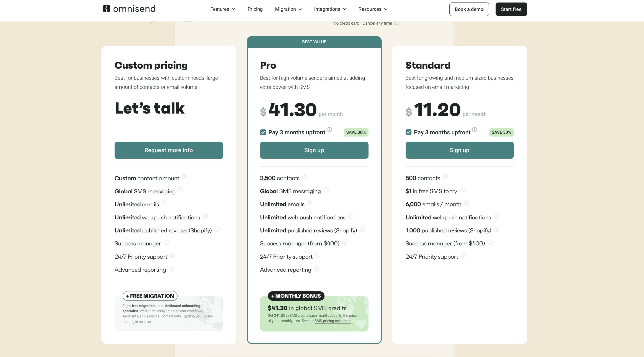This screenshot has width=644, height=357.
Task: Click the '+ FREE MIGRATION' badge
Action: pyautogui.click(x=150, y=296)
